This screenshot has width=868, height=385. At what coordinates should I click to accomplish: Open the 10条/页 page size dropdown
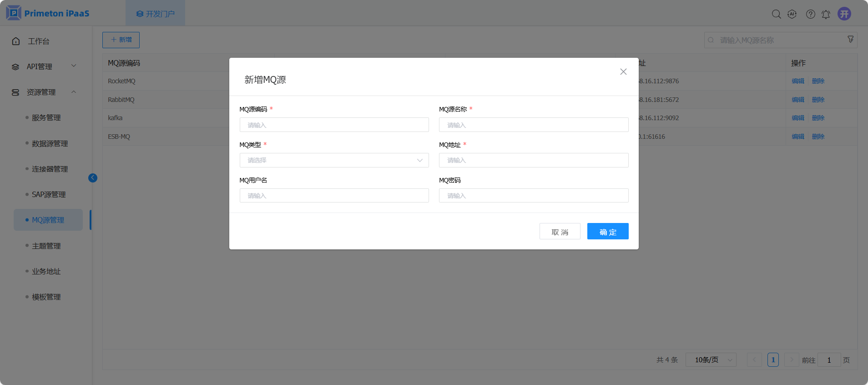pos(711,360)
